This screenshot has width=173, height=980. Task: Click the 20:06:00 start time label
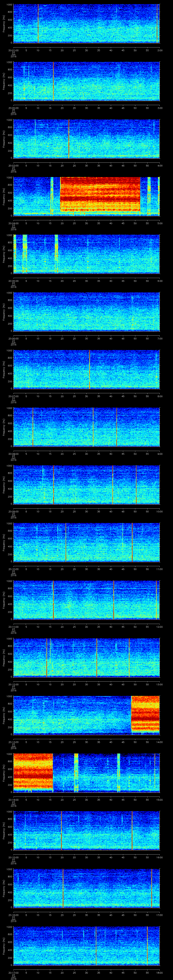click(x=13, y=339)
